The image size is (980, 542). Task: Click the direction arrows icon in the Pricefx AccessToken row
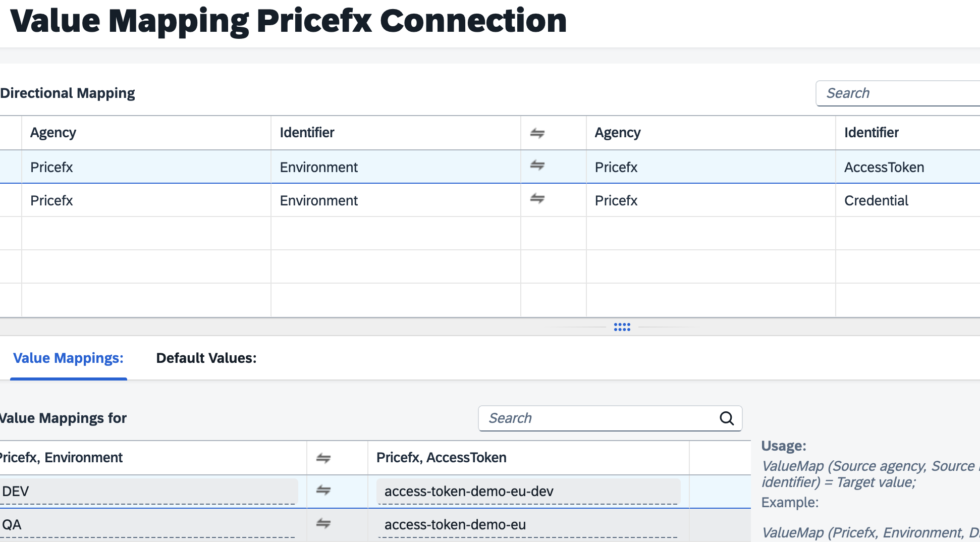coord(537,166)
